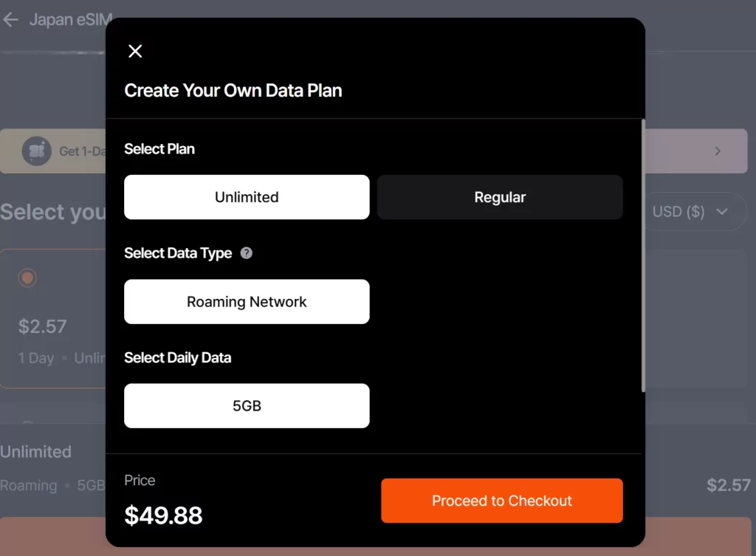Select the $2.57 1 Day plan radio button
Viewport: 756px width, 556px height.
(x=27, y=278)
